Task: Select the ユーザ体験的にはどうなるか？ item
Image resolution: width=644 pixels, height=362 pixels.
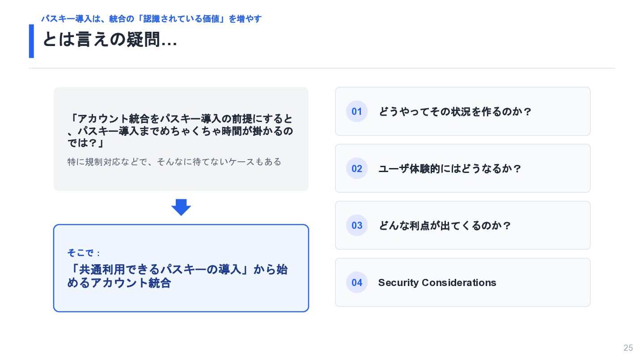Action: 463,168
